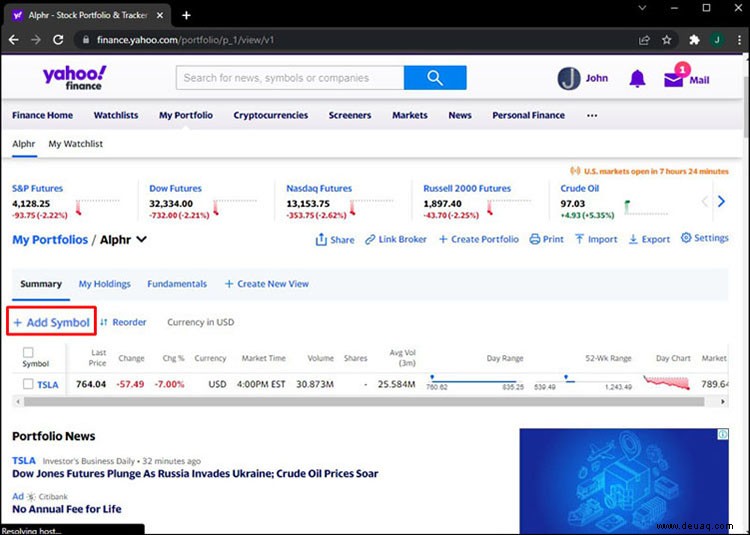
Task: Expand the Alphr portfolio dropdown
Action: [x=142, y=239]
